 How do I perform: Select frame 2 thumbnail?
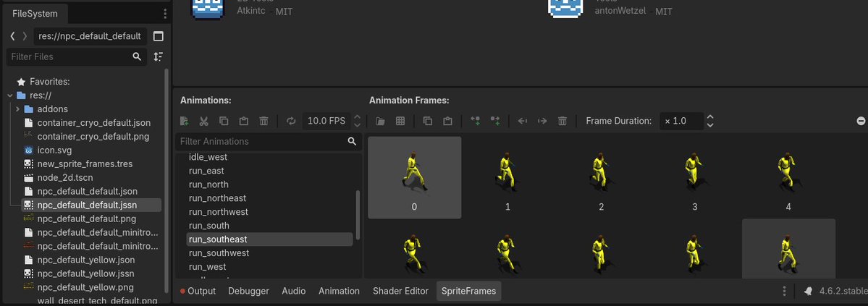click(x=601, y=178)
